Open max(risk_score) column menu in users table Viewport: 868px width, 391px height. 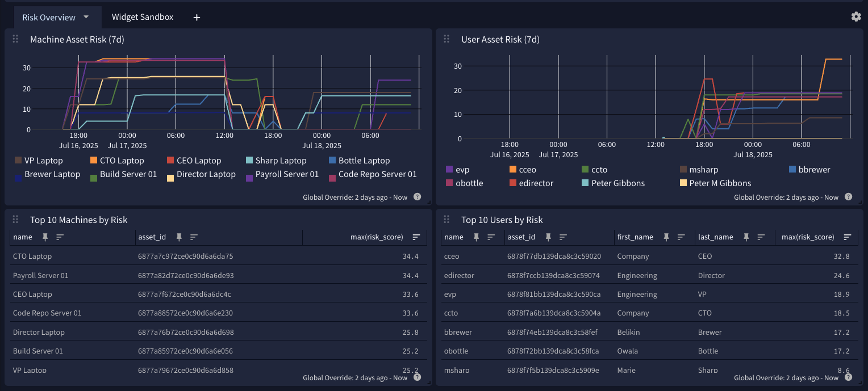(x=848, y=237)
